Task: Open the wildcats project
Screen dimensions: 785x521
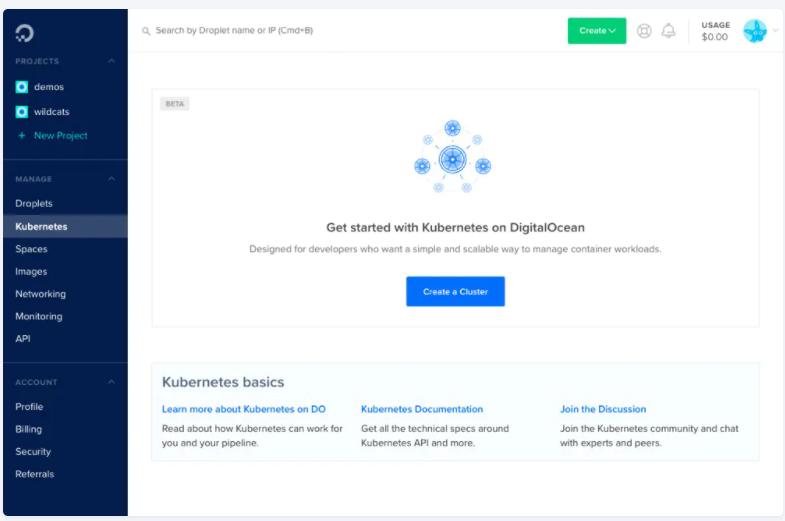Action: pyautogui.click(x=52, y=112)
